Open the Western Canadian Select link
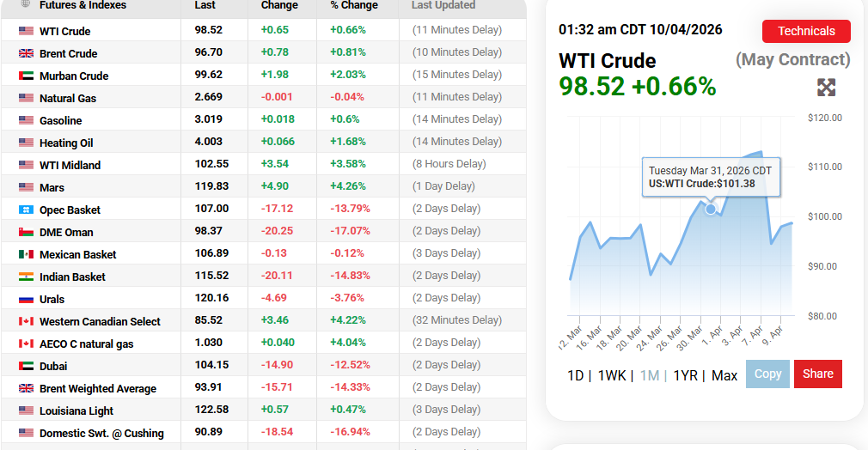The width and height of the screenshot is (868, 450). (100, 321)
